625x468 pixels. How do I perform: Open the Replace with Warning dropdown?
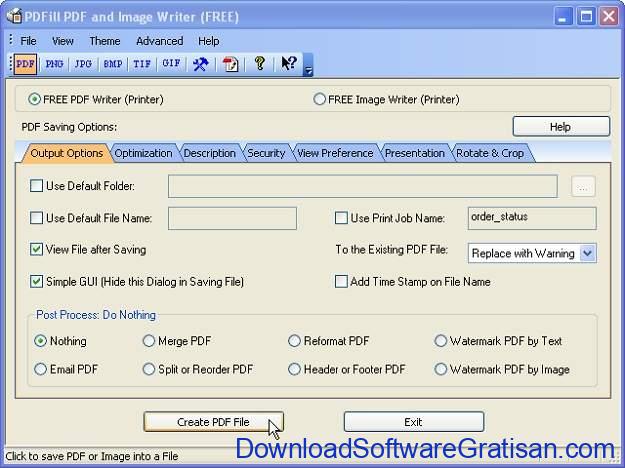(588, 253)
